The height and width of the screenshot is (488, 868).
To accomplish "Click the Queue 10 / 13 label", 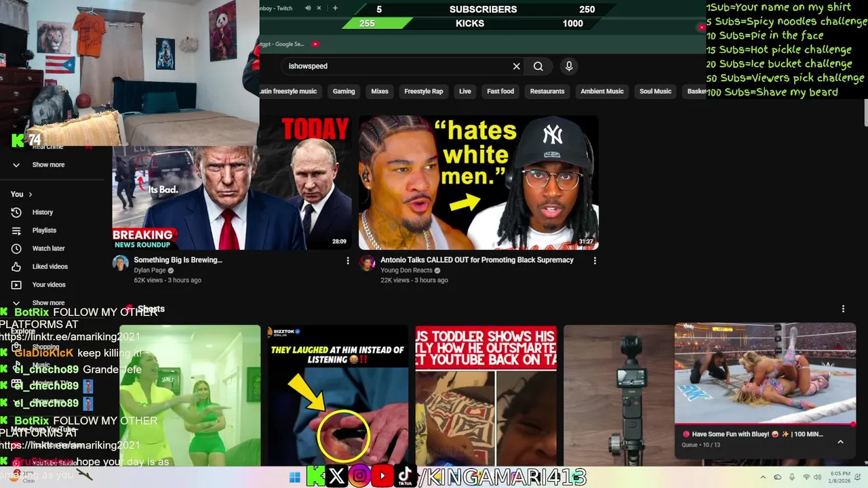I will click(x=701, y=445).
